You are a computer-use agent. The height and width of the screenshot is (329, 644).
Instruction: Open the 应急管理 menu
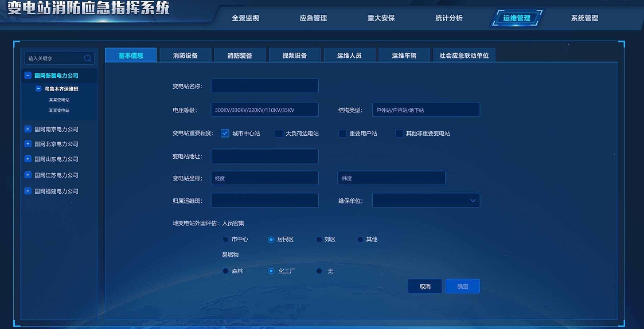(x=313, y=18)
